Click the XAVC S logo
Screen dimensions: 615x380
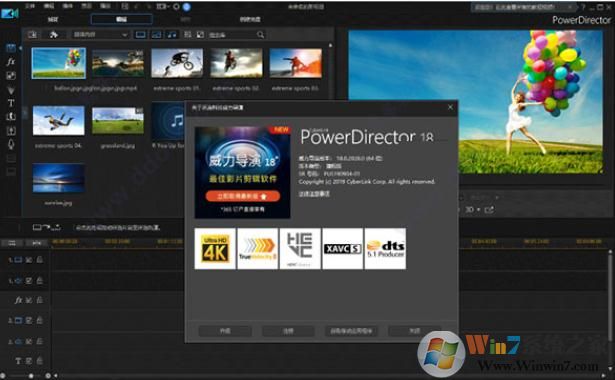pos(342,249)
